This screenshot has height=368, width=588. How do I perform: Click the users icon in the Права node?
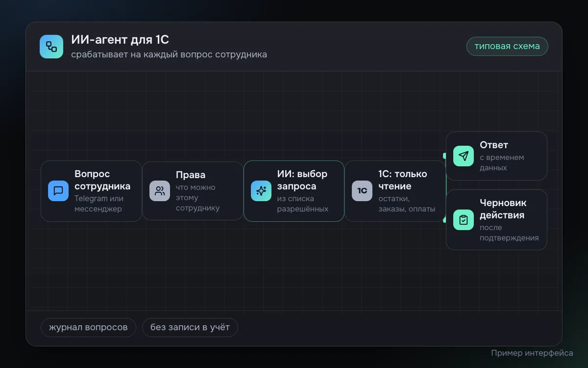coord(160,191)
